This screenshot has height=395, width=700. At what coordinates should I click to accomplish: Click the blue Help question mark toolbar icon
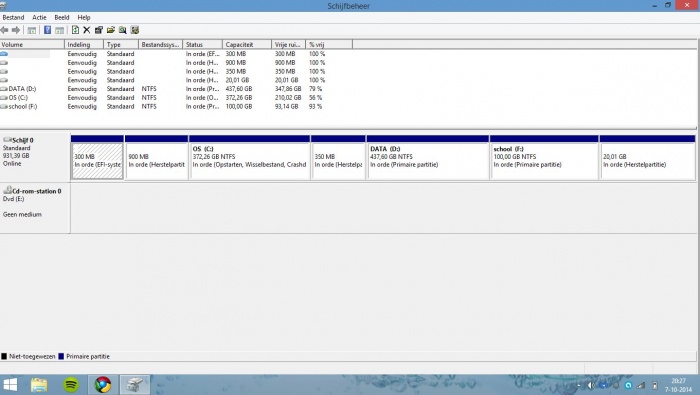click(x=47, y=30)
